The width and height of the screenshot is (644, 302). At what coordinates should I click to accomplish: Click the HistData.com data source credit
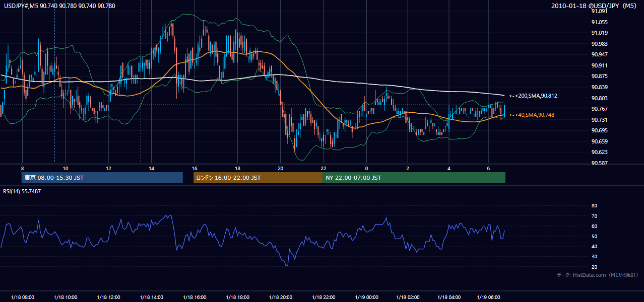[598, 275]
